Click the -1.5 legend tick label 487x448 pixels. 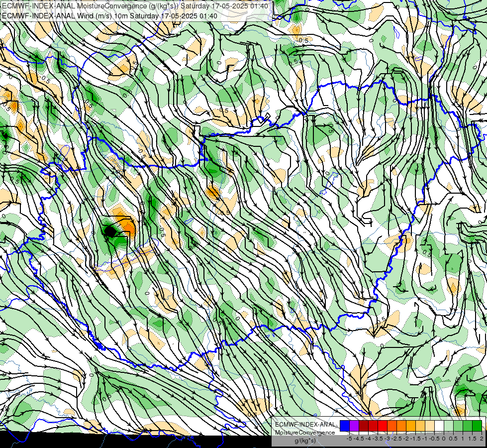(x=415, y=439)
